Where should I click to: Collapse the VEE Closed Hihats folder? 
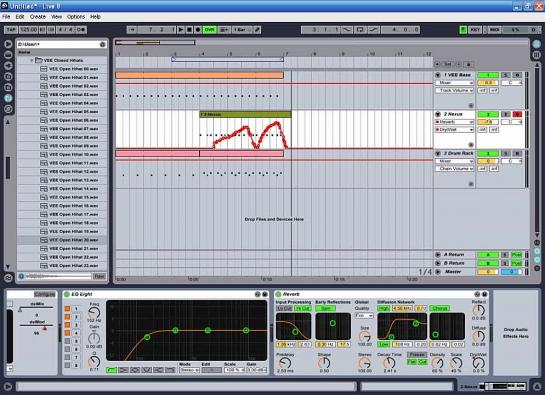32,60
